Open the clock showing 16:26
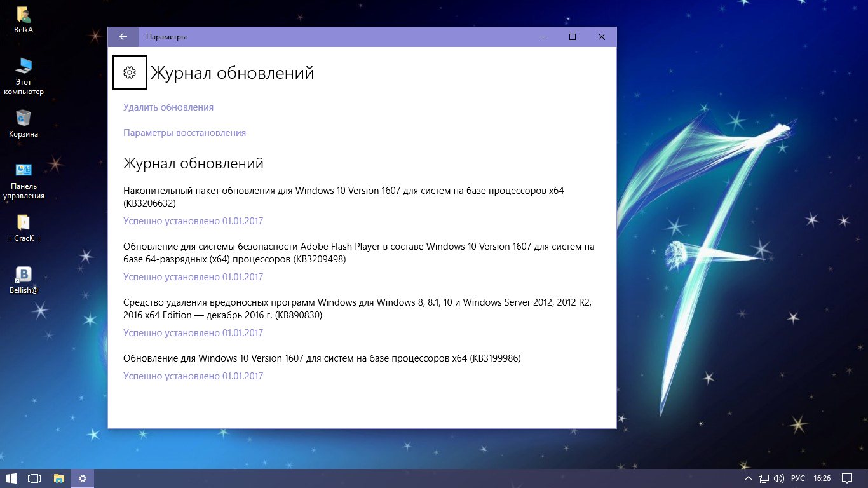The image size is (868, 488). point(822,478)
